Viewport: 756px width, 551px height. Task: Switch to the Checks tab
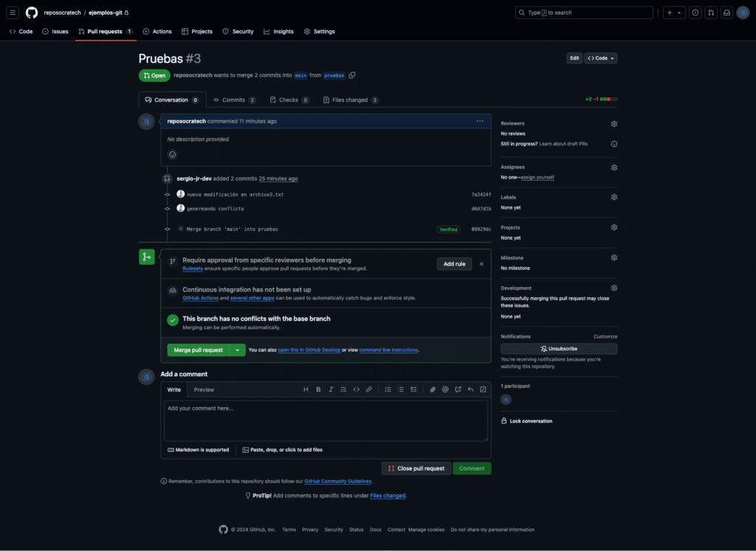click(289, 100)
